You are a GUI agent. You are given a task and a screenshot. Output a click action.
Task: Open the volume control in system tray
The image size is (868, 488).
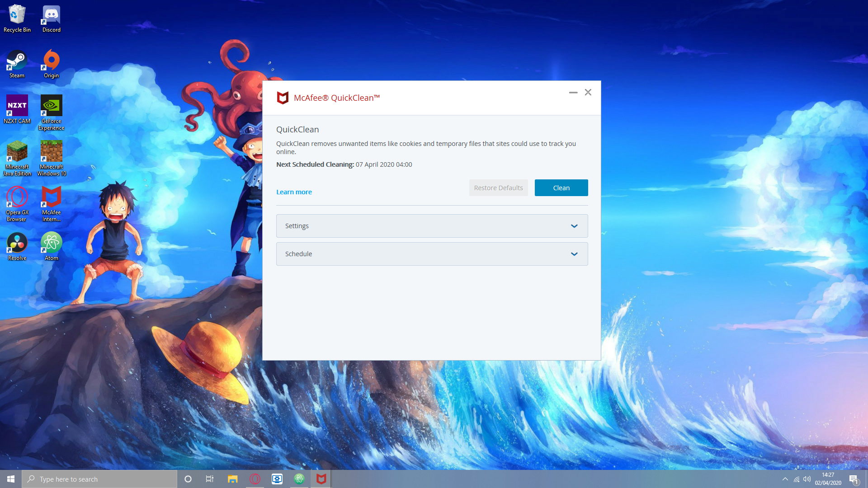click(x=807, y=479)
